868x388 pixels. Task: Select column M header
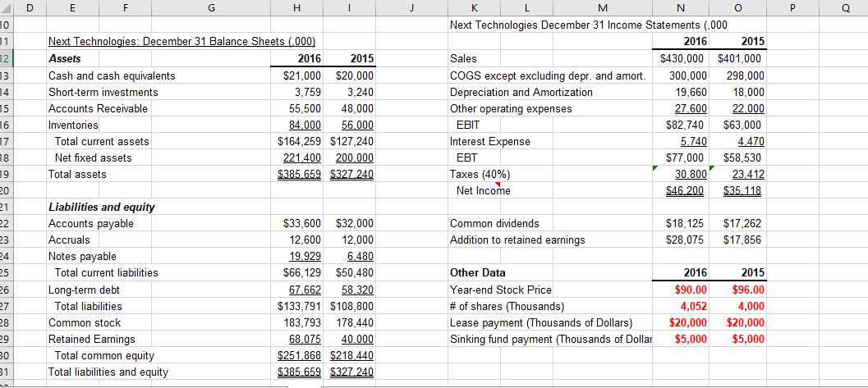click(602, 8)
